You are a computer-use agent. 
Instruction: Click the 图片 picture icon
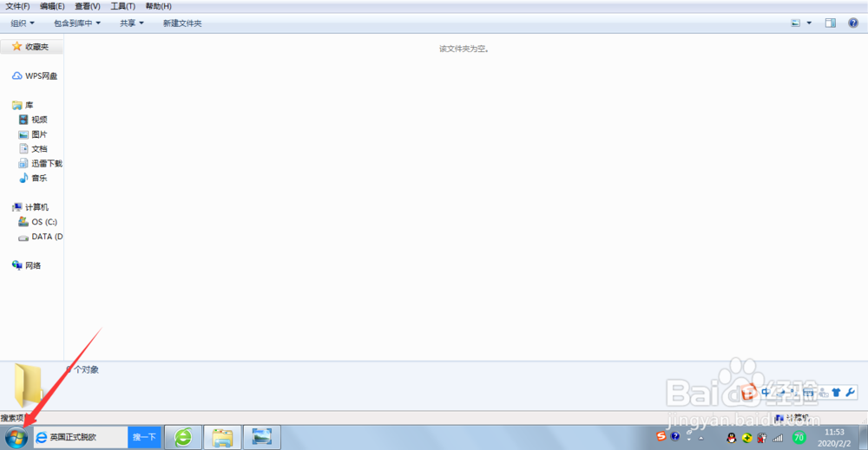click(x=23, y=134)
